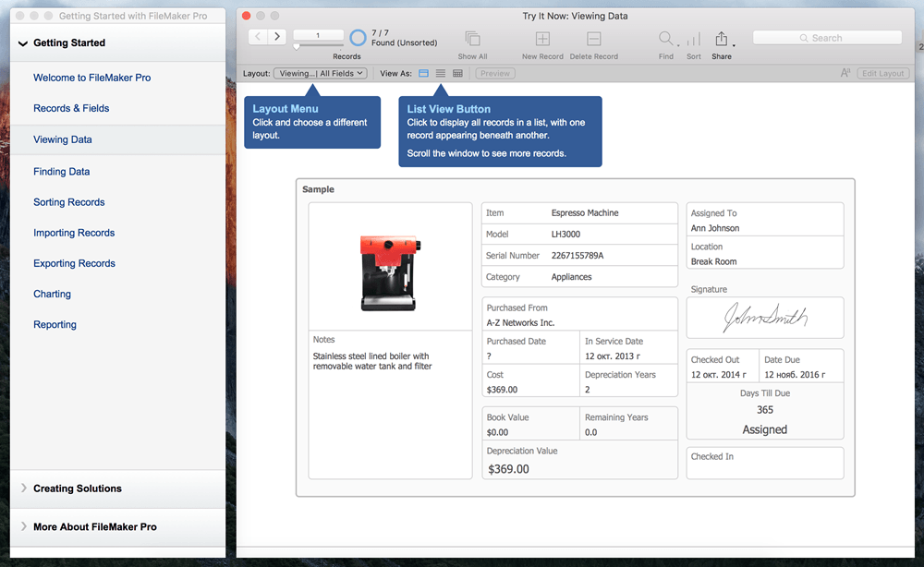Image resolution: width=924 pixels, height=567 pixels.
Task: Click the Remaining Years field
Action: (628, 425)
